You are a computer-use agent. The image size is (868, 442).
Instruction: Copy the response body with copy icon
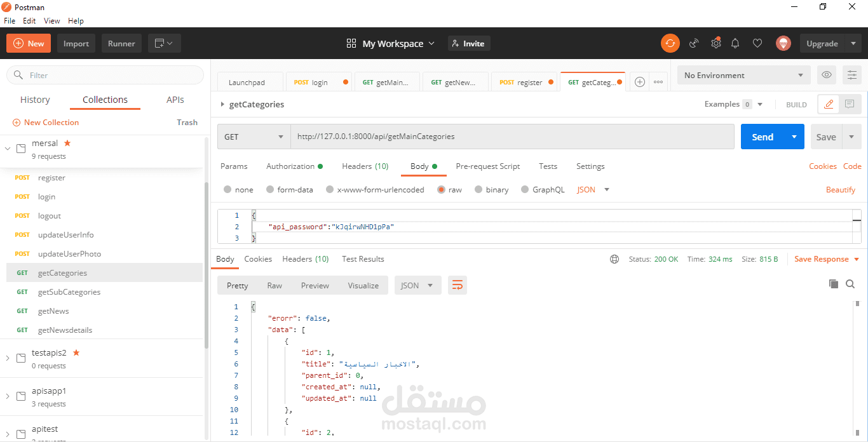pos(834,284)
